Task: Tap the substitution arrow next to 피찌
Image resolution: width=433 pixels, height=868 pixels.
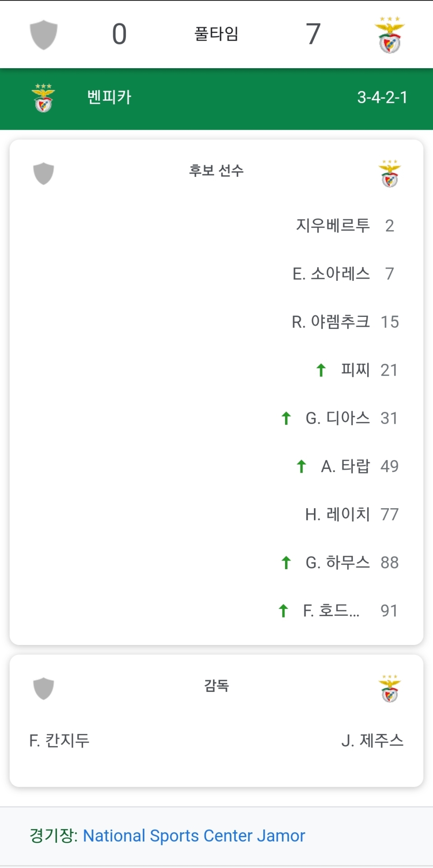Action: pyautogui.click(x=321, y=370)
